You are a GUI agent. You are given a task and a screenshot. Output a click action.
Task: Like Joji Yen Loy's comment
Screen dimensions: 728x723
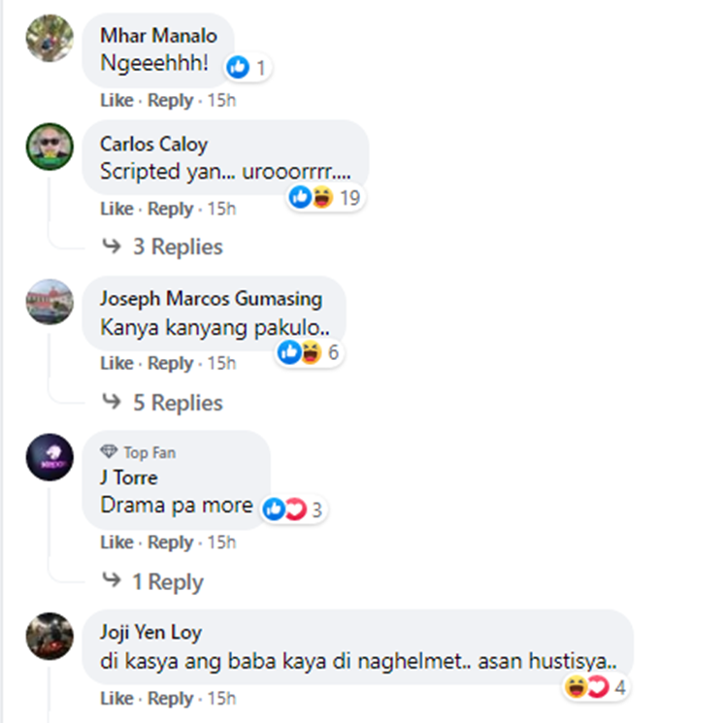(x=116, y=699)
